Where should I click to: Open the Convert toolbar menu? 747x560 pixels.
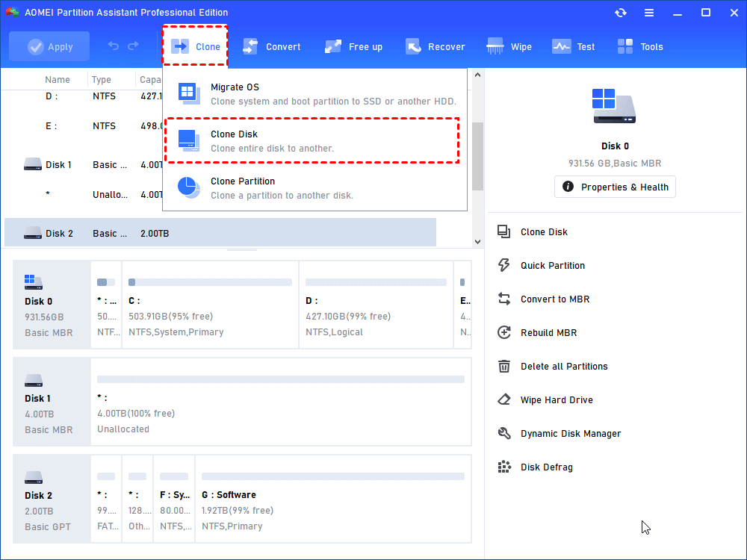[x=272, y=46]
